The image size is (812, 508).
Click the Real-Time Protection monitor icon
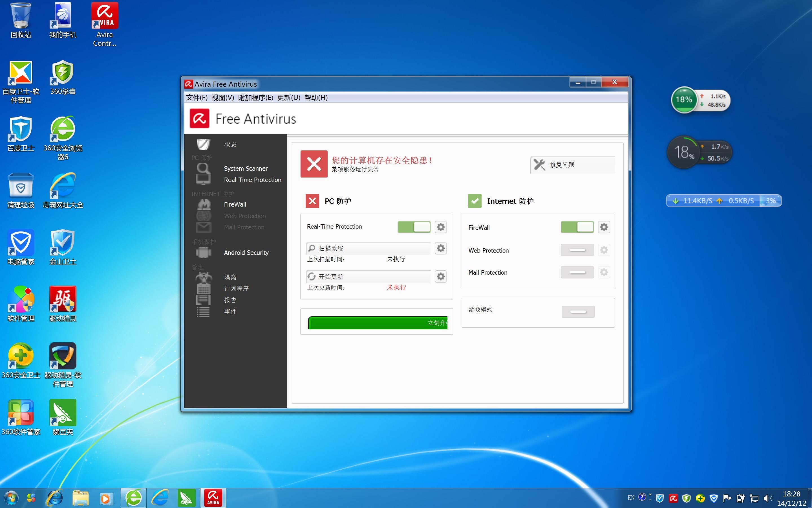203,180
